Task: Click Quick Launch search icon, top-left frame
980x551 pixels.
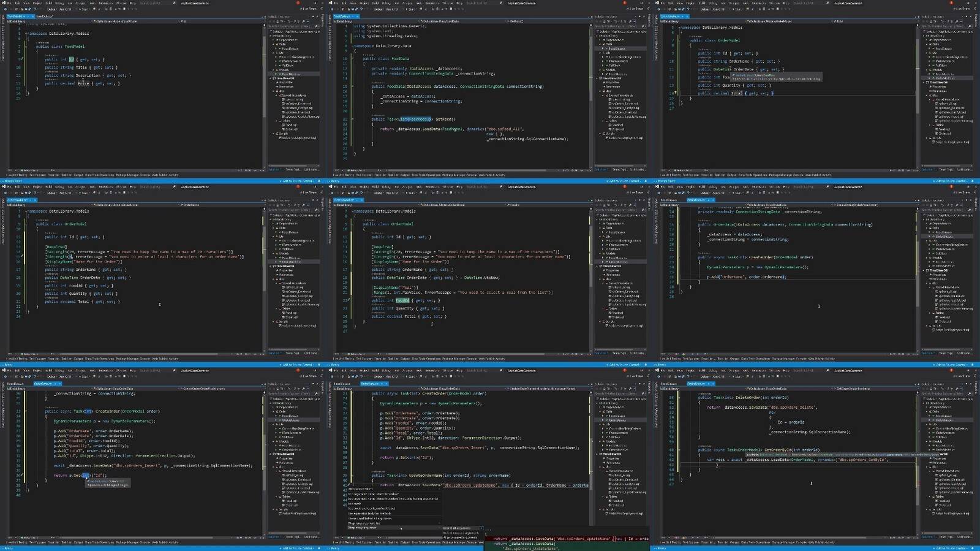Action: point(174,3)
